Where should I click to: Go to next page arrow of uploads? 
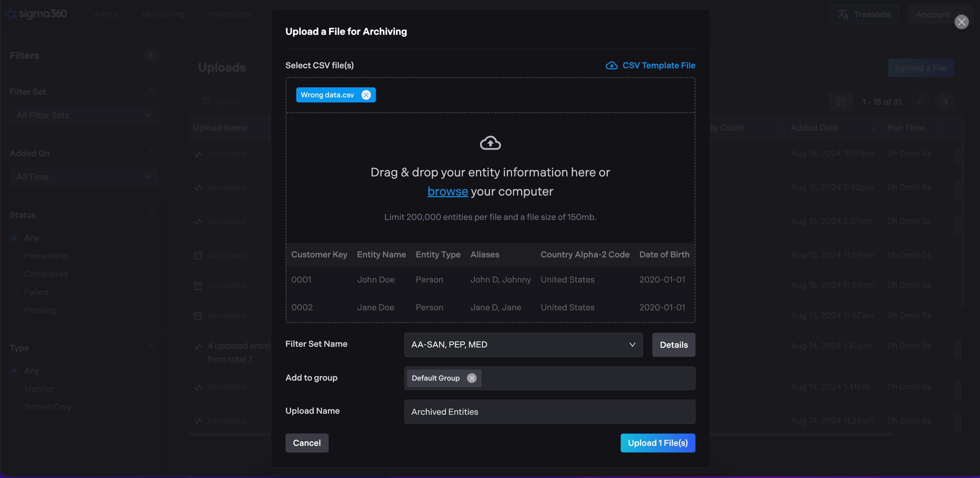click(x=944, y=102)
